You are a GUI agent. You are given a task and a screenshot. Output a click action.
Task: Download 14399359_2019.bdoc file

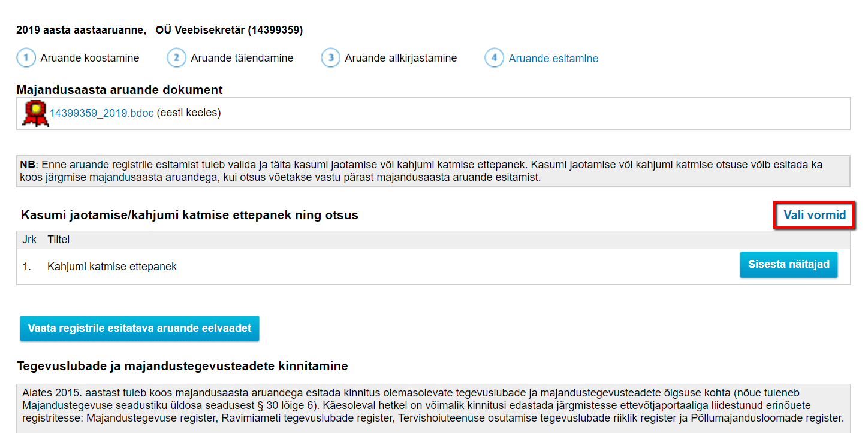click(101, 113)
